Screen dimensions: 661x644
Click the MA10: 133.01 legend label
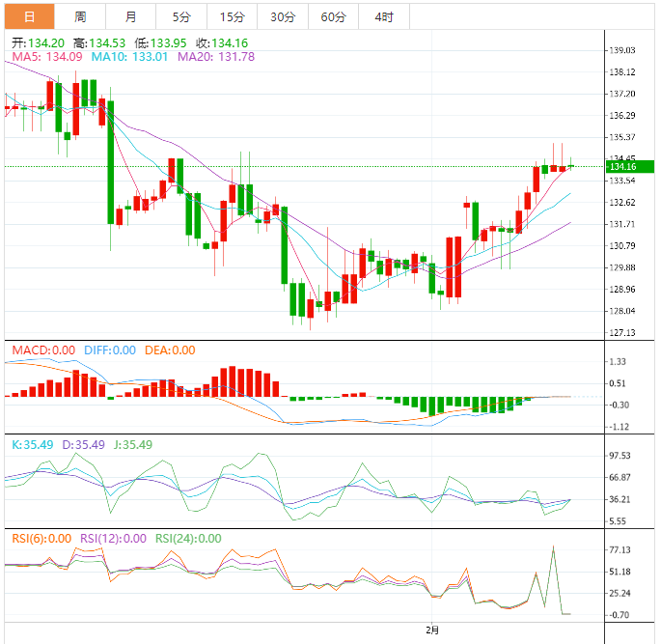(130, 57)
